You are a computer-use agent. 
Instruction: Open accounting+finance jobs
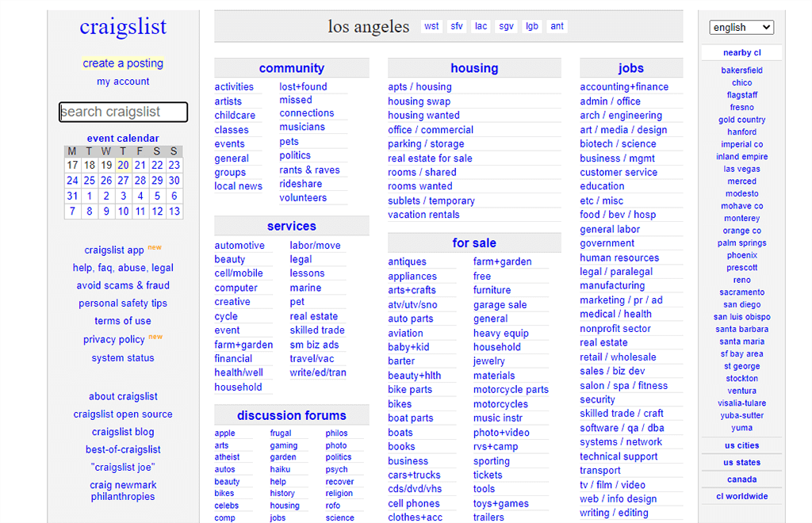624,87
